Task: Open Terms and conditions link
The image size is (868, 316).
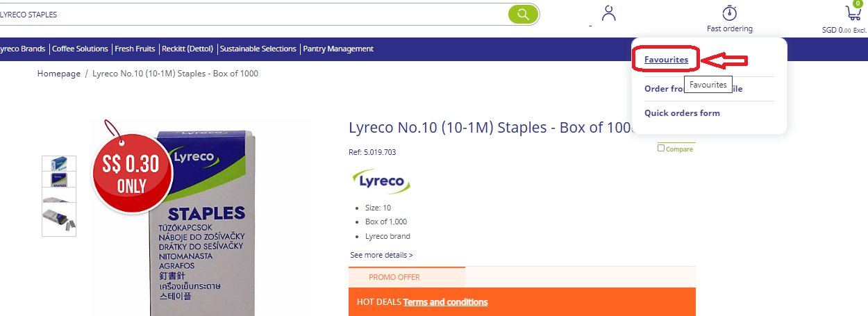Action: click(445, 301)
